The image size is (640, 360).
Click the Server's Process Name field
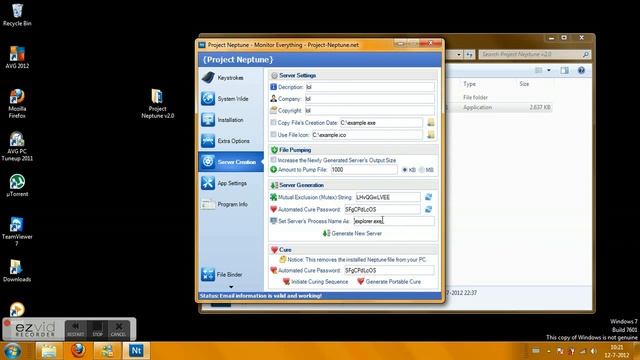point(393,221)
